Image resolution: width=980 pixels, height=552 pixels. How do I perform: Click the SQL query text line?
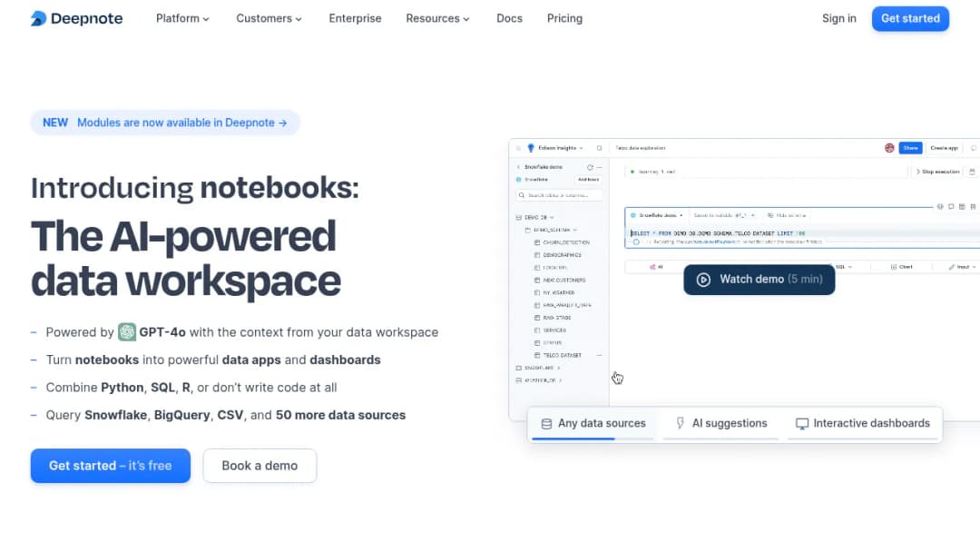[x=718, y=233]
